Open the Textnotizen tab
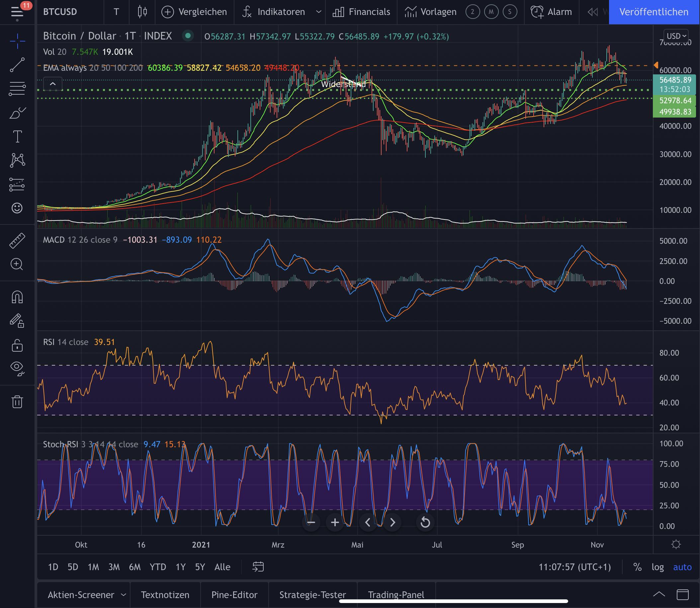Image resolution: width=700 pixels, height=608 pixels. [x=165, y=595]
